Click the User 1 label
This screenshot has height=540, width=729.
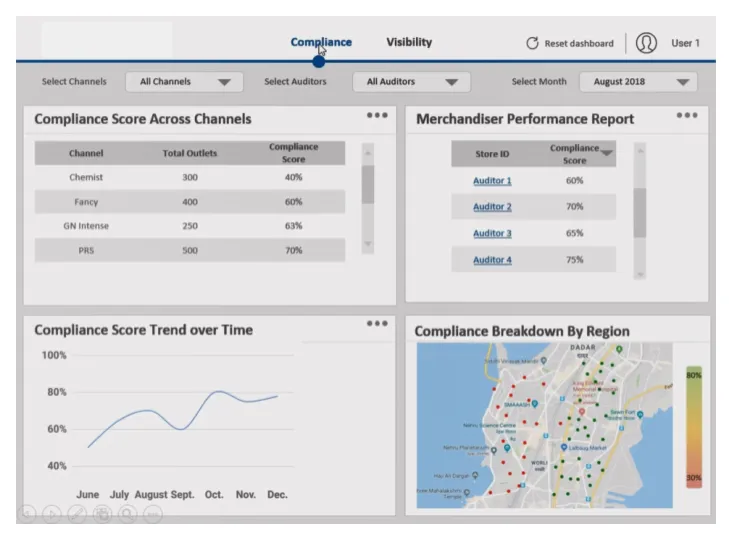coord(685,43)
